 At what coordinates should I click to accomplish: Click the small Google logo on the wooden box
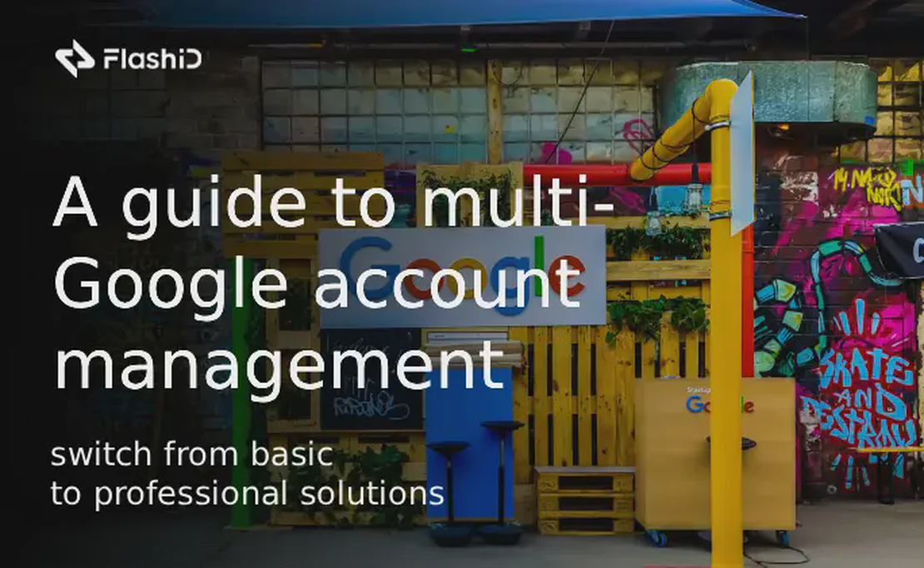point(719,404)
